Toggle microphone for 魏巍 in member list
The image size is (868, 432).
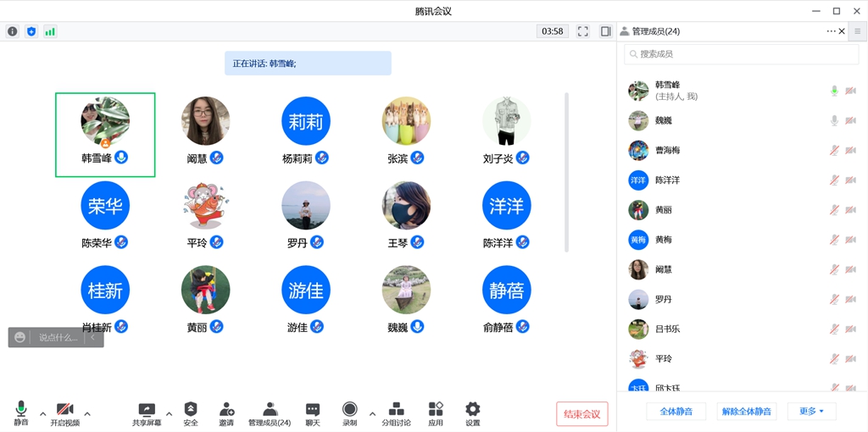click(834, 121)
